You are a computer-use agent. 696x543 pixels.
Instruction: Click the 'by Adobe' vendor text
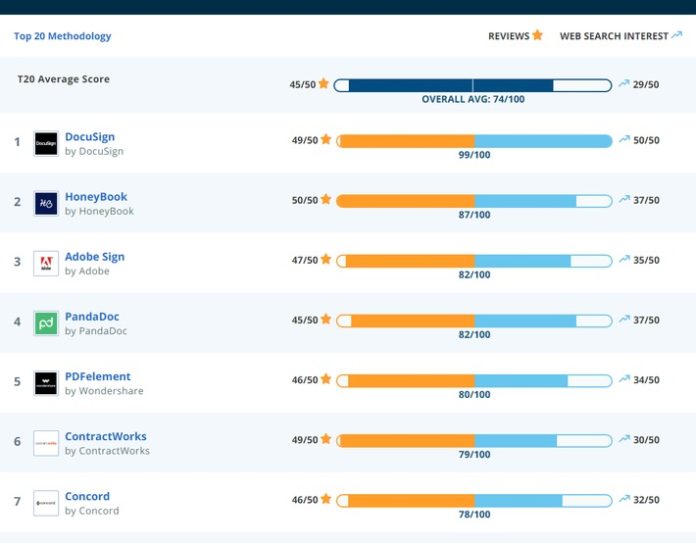tap(87, 271)
